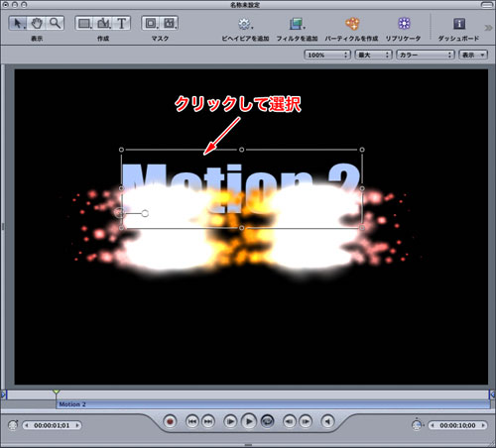496x448 pixels.
Task: Decrement current timecode with left arrow
Action: (27, 425)
